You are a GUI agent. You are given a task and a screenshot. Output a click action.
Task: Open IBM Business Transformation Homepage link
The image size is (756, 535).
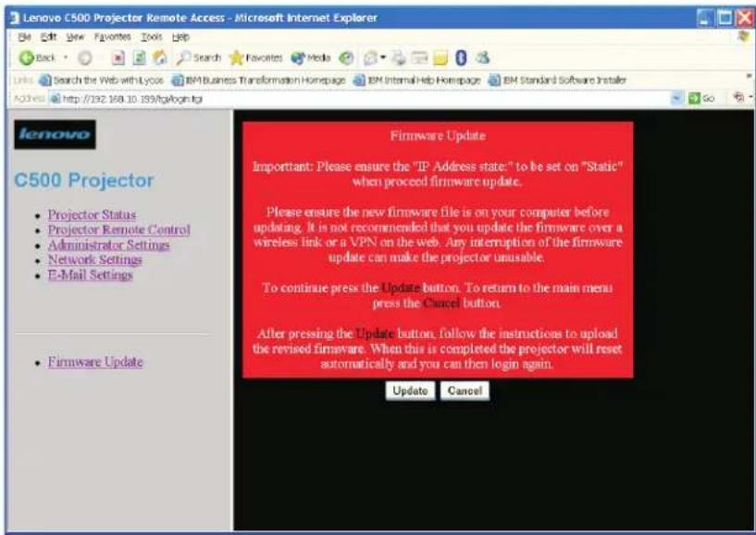click(x=259, y=81)
